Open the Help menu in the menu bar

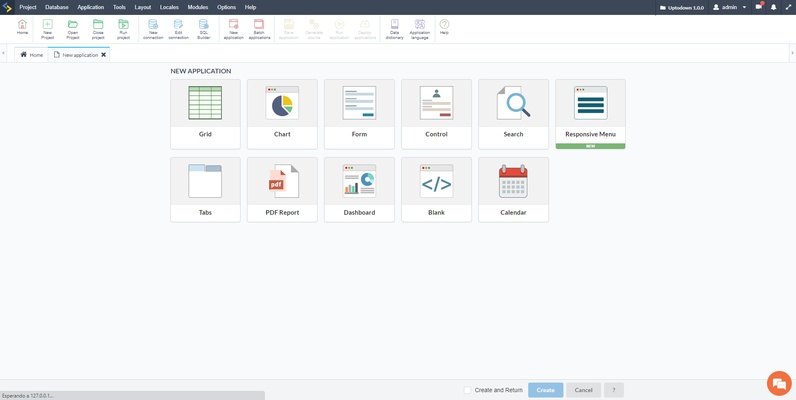click(250, 7)
